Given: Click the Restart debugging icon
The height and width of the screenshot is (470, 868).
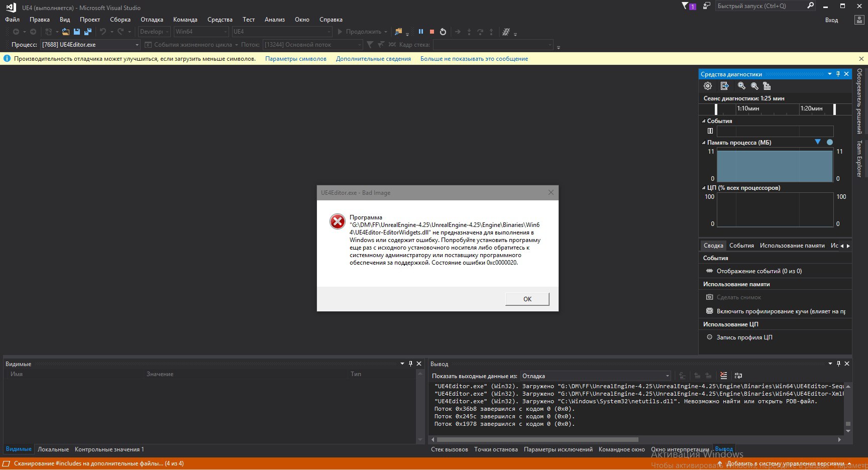Looking at the screenshot, I should pyautogui.click(x=443, y=32).
